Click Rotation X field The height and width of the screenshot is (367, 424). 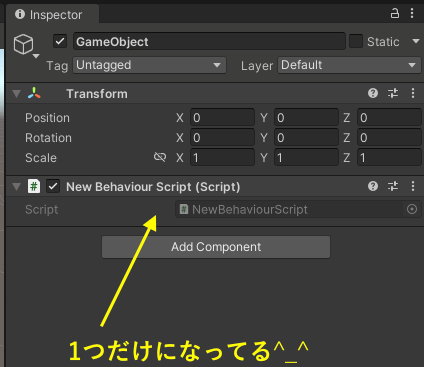(x=222, y=138)
